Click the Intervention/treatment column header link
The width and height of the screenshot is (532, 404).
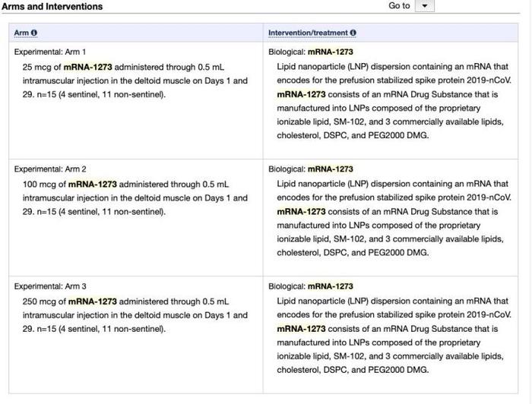(308, 33)
